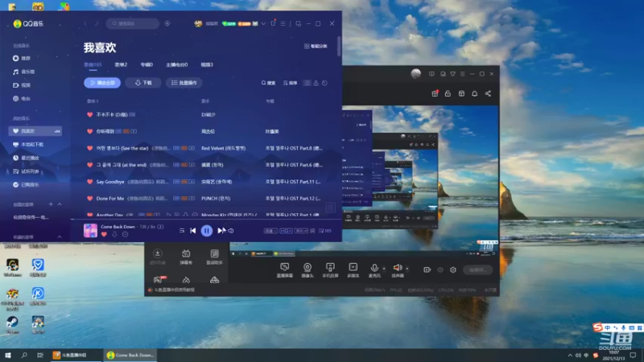Image resolution: width=644 pixels, height=362 pixels.
Task: Switch to list view icon in song list
Action: coord(308,83)
